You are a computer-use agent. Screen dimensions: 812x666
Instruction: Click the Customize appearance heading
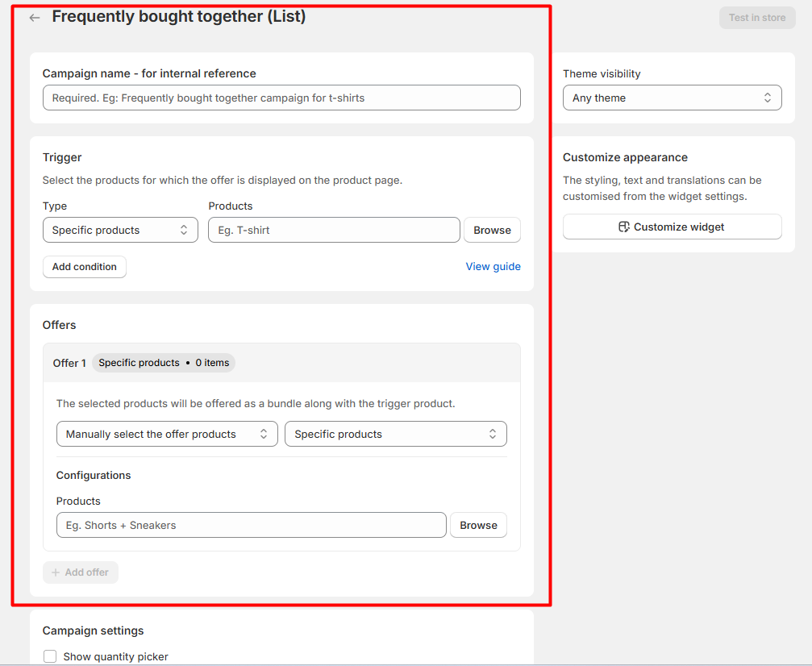coord(625,157)
